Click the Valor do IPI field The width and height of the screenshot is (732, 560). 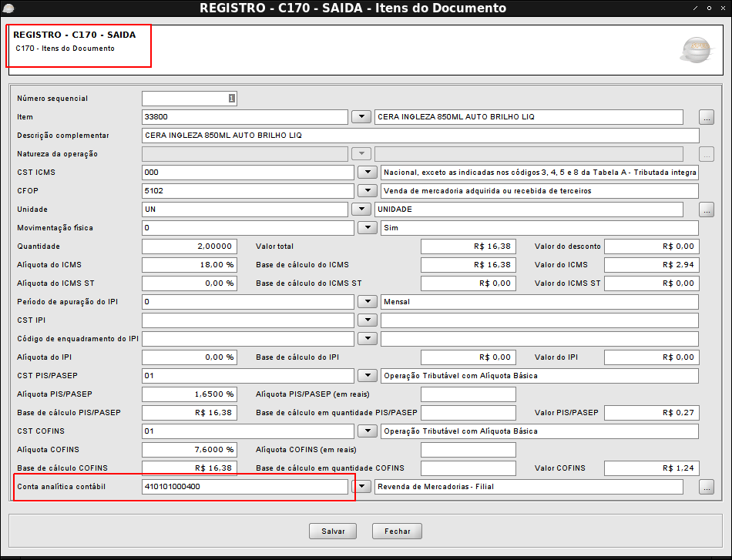[652, 357]
